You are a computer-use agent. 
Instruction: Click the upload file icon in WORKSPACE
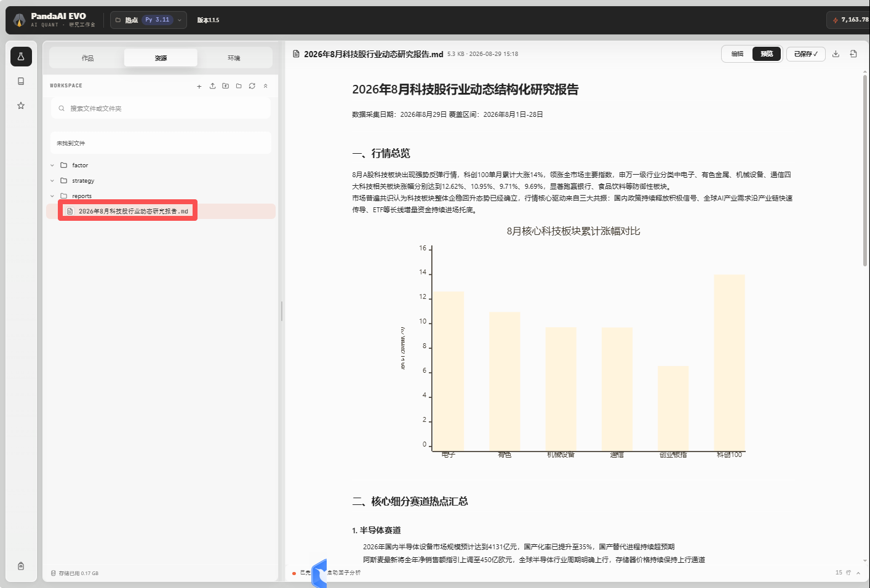(x=212, y=86)
